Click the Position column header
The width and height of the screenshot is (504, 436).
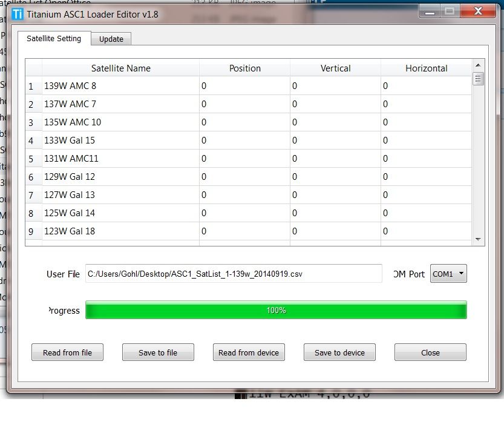tap(244, 68)
